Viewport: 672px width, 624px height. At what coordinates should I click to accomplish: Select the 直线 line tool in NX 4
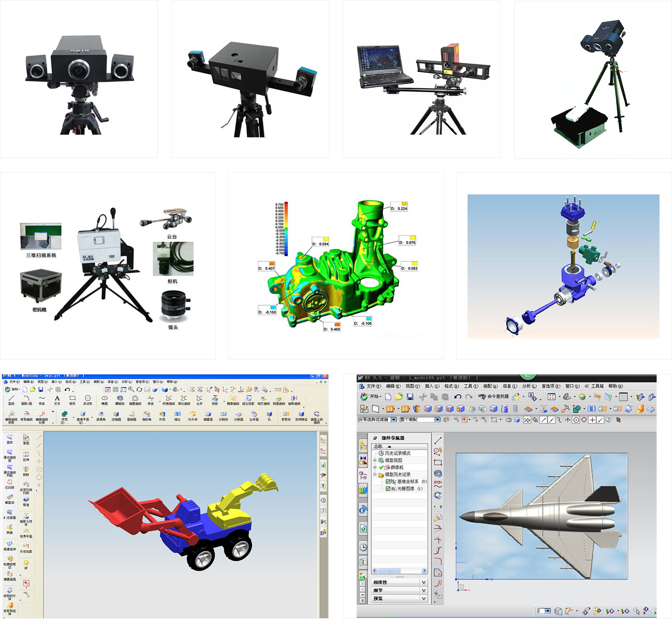pos(11,400)
